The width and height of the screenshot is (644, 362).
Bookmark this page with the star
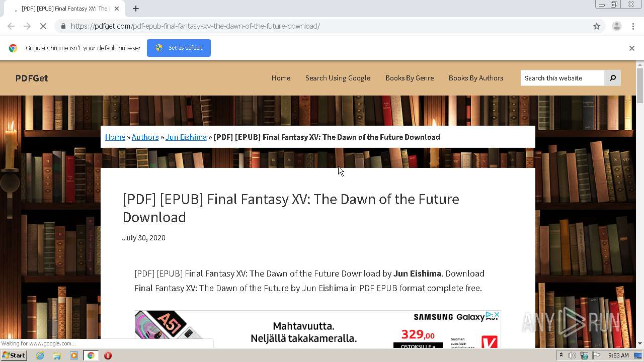coord(597,26)
